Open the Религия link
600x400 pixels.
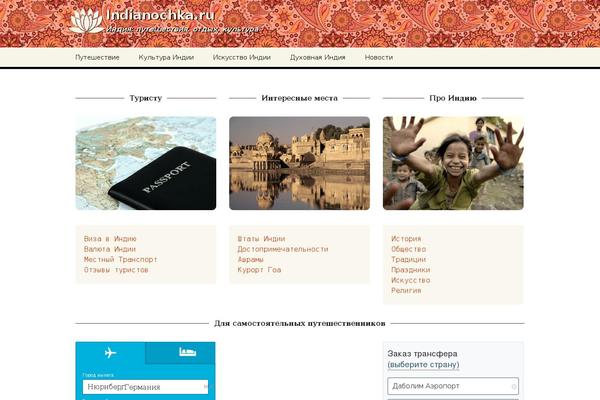pos(406,291)
